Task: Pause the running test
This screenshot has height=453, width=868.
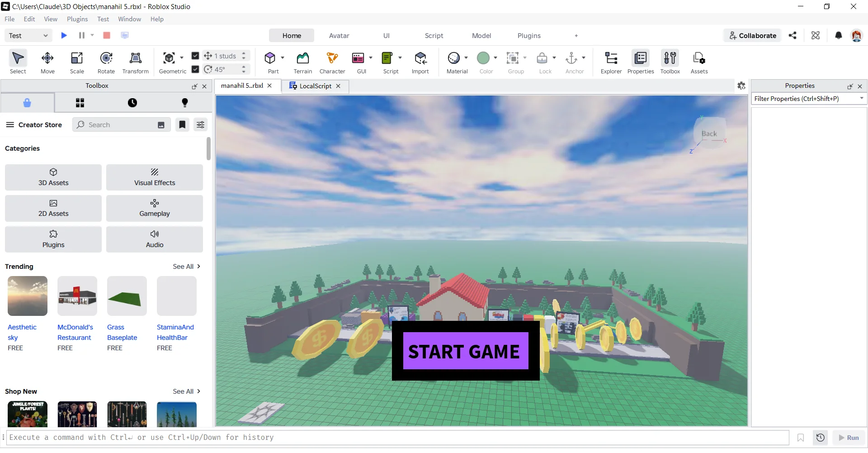Action: [x=82, y=35]
